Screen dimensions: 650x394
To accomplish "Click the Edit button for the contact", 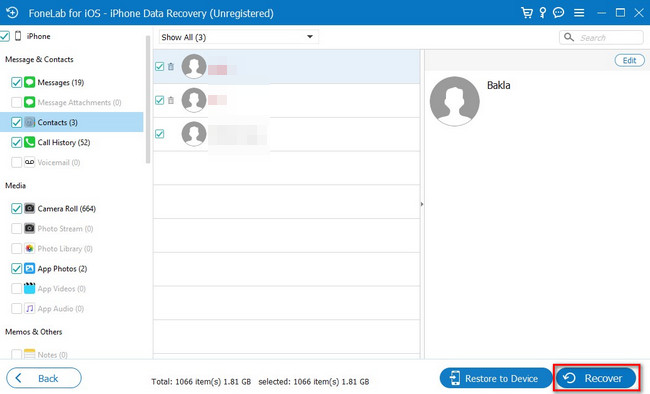I will [629, 60].
